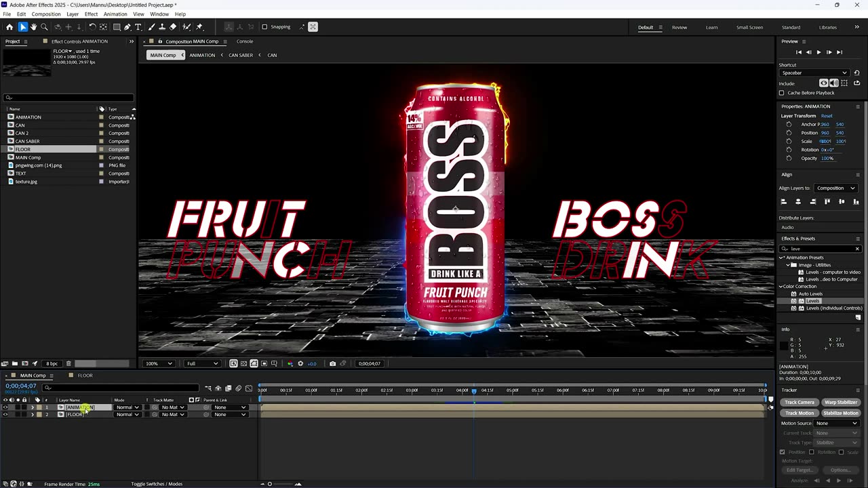This screenshot has height=488, width=868.
Task: Click the show channel color icon
Action: coord(290,363)
